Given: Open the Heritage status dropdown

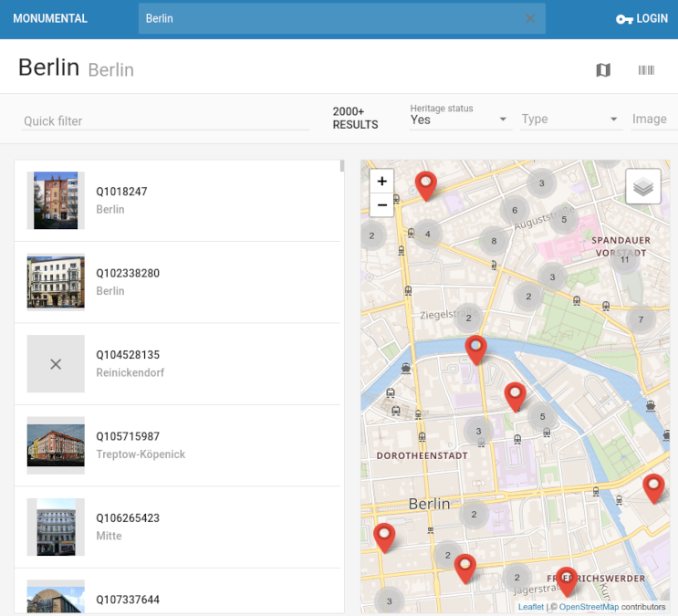Looking at the screenshot, I should [x=460, y=120].
